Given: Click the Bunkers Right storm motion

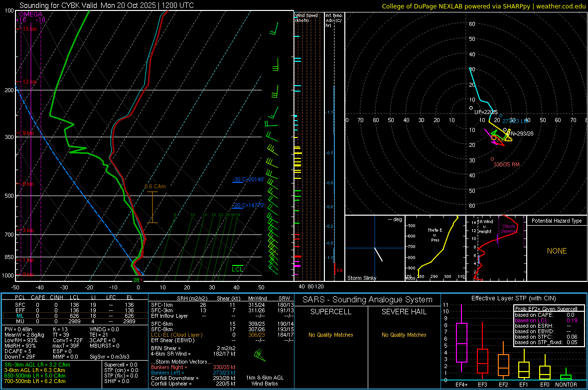Looking at the screenshot, I should tap(193, 367).
